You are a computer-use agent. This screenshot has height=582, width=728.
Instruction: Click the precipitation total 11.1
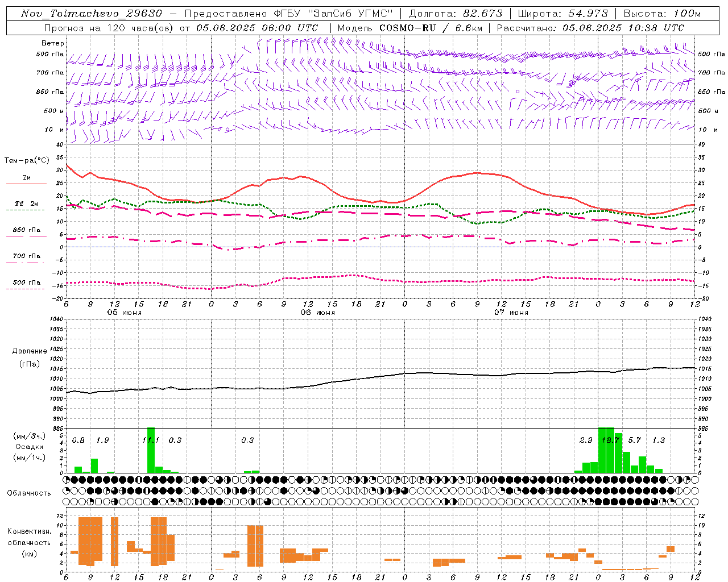pyautogui.click(x=151, y=440)
